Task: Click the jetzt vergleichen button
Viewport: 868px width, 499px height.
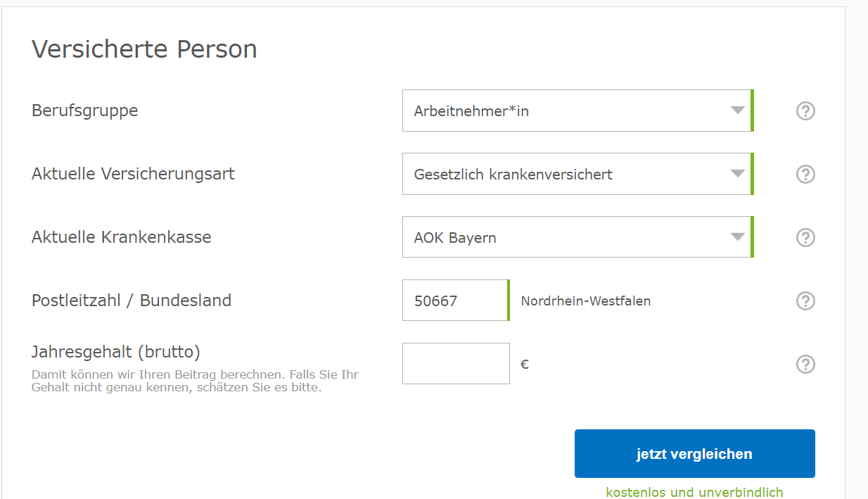Action: [695, 454]
